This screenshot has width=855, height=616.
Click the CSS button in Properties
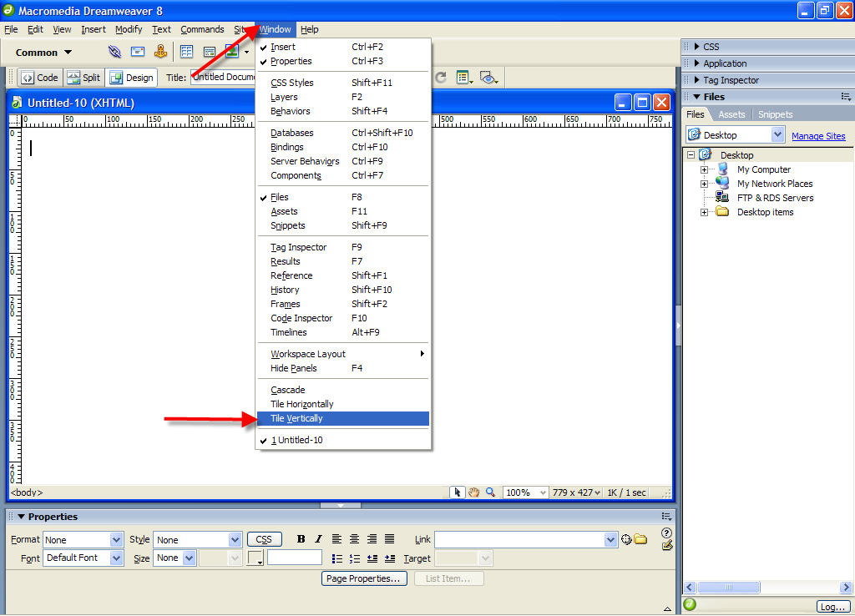coord(264,539)
